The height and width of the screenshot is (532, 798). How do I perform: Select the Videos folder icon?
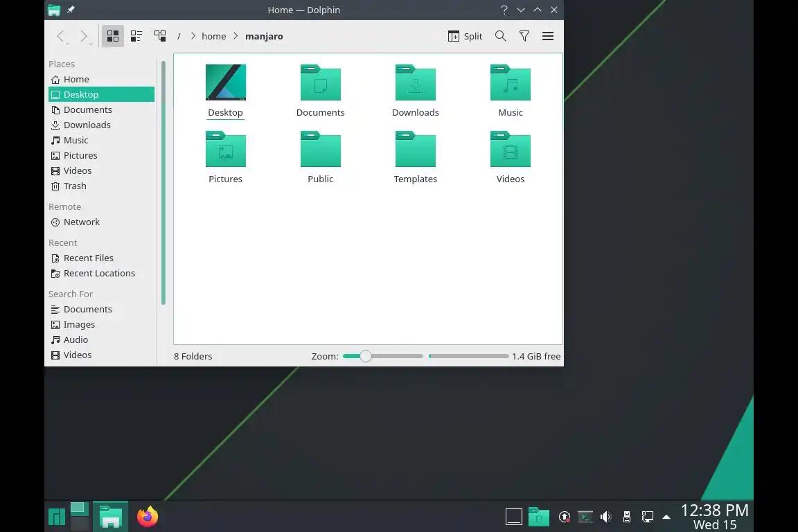point(511,149)
